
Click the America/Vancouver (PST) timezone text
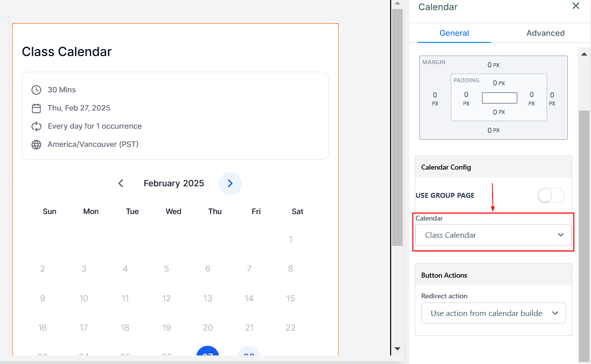93,144
